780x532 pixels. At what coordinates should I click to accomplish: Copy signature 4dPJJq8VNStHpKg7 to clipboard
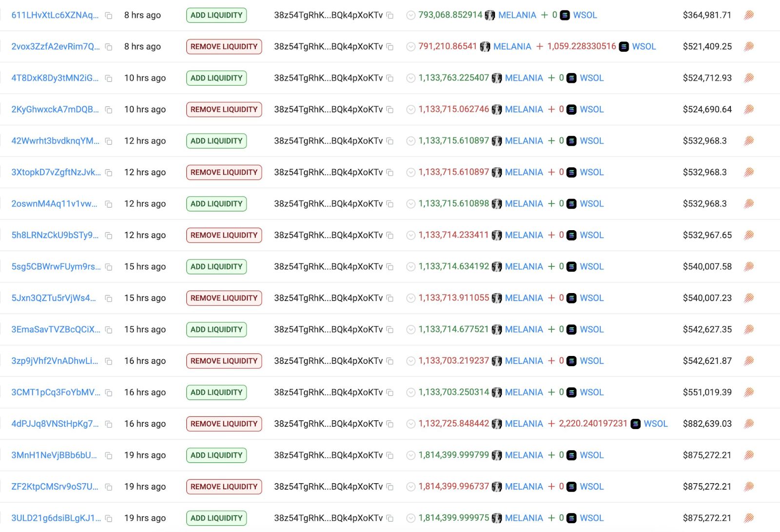click(x=109, y=424)
